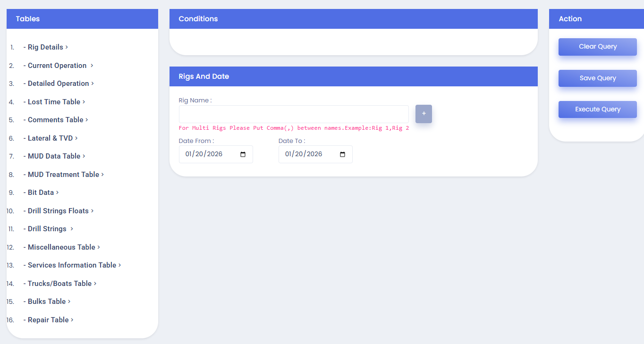Expand the Drill Strings Floats table

tap(58, 211)
